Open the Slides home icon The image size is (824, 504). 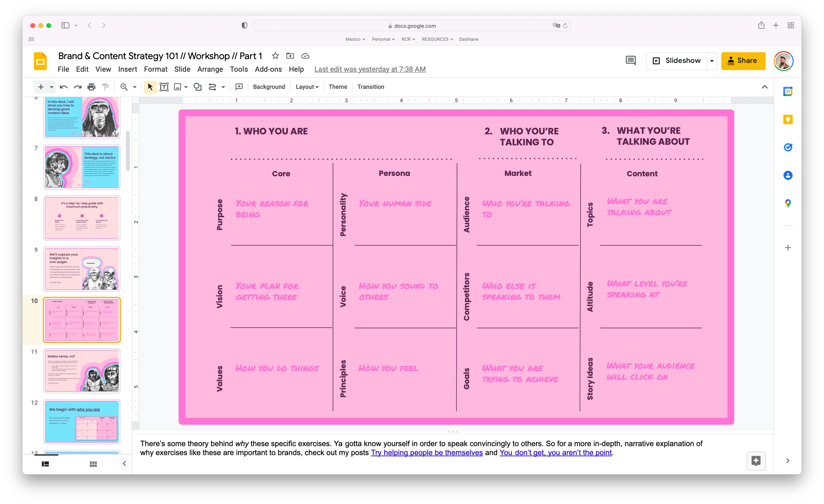point(41,61)
